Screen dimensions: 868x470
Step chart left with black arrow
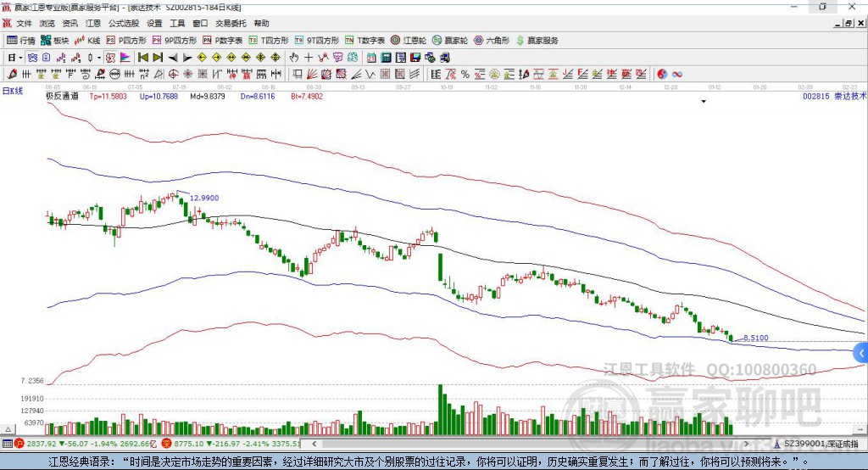tap(173, 58)
